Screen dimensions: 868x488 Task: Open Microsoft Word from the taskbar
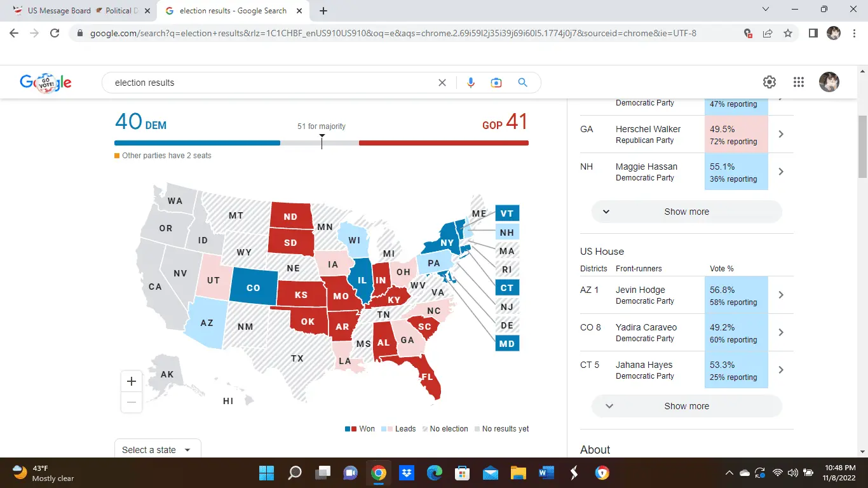pyautogui.click(x=546, y=473)
